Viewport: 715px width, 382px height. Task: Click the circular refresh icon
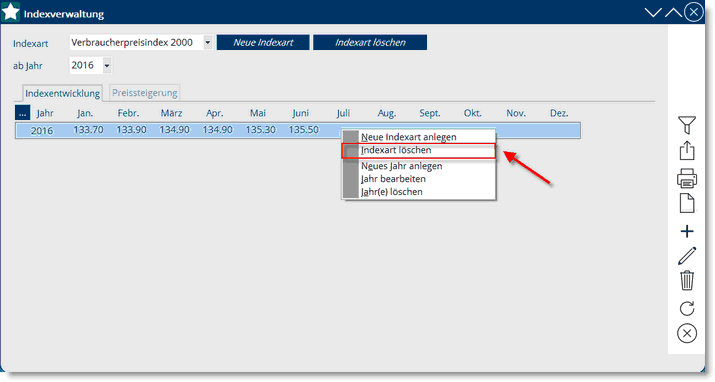[687, 309]
